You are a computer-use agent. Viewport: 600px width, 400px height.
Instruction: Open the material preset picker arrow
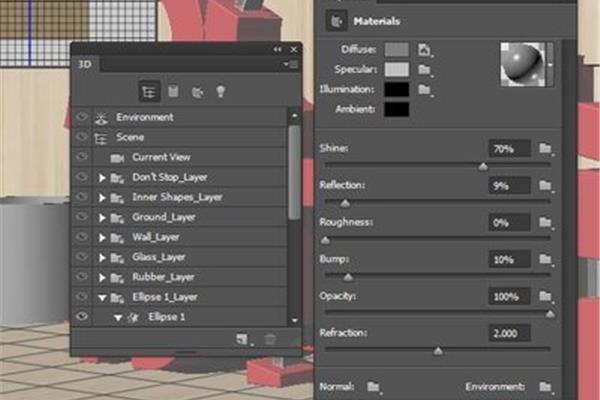coord(550,65)
